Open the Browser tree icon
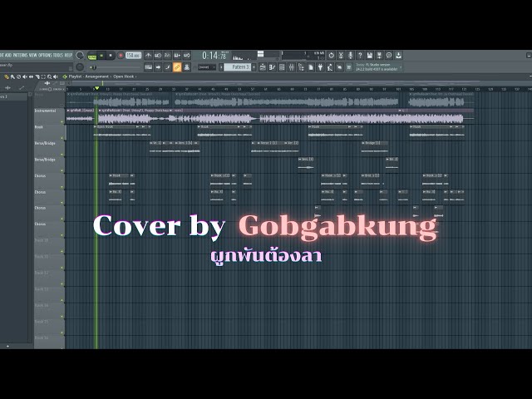532x399 pixels. click(301, 67)
